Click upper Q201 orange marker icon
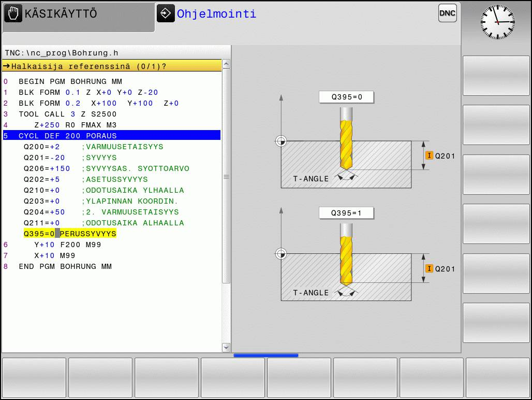The image size is (532, 400). pos(429,155)
